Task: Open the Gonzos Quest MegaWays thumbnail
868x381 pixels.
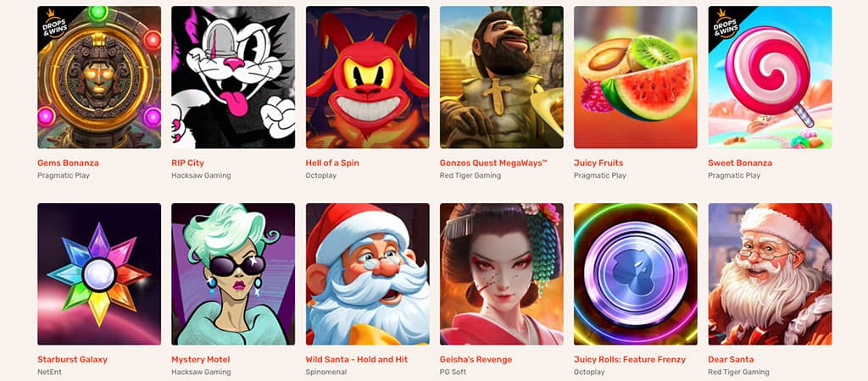Action: point(502,77)
